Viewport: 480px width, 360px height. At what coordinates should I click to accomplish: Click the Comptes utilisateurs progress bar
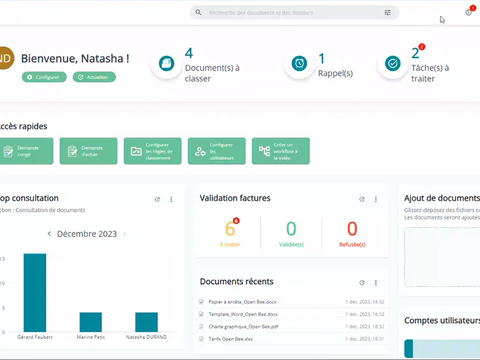(x=442, y=348)
